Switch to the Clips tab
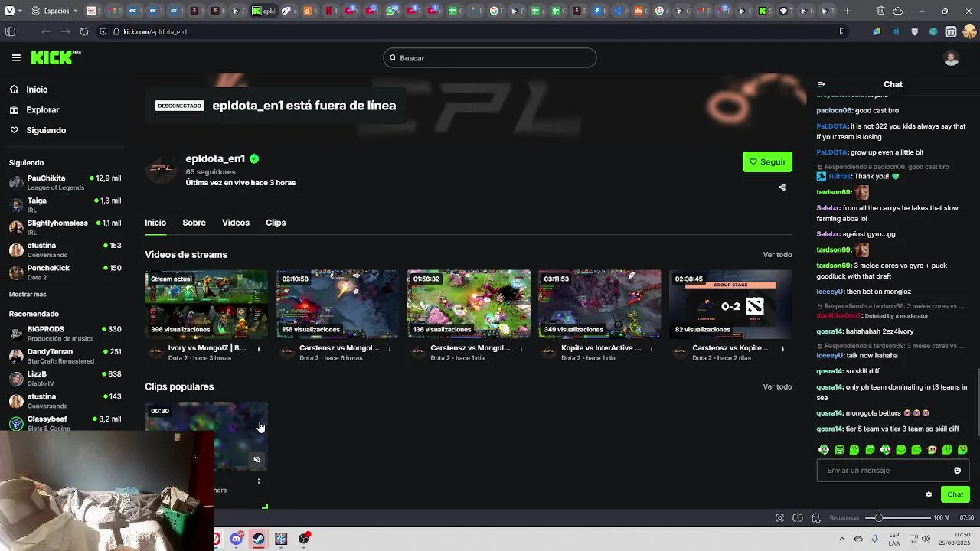Screen dimensions: 980x551 [276, 223]
